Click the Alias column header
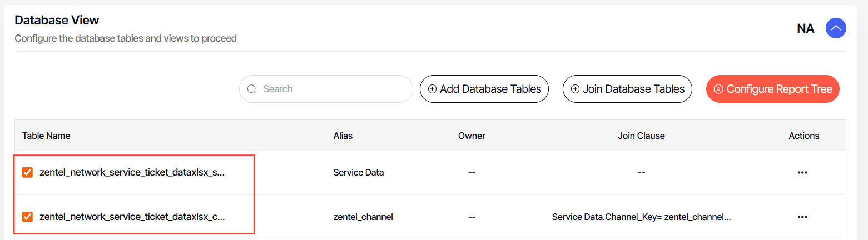This screenshot has width=868, height=240. point(343,136)
